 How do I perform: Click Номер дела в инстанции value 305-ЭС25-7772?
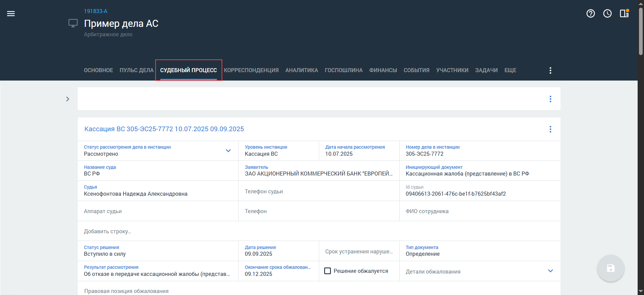(x=424, y=154)
